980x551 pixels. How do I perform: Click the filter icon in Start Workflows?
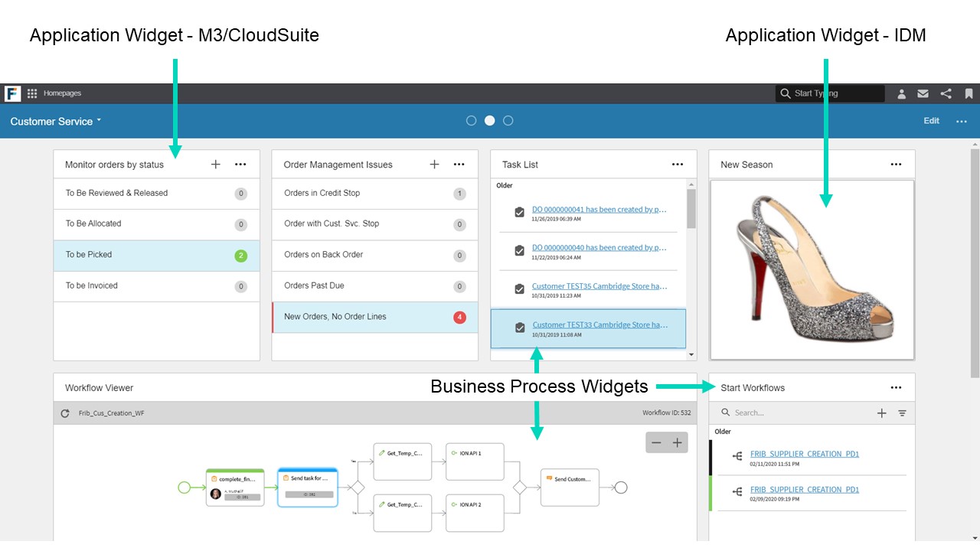pos(902,413)
